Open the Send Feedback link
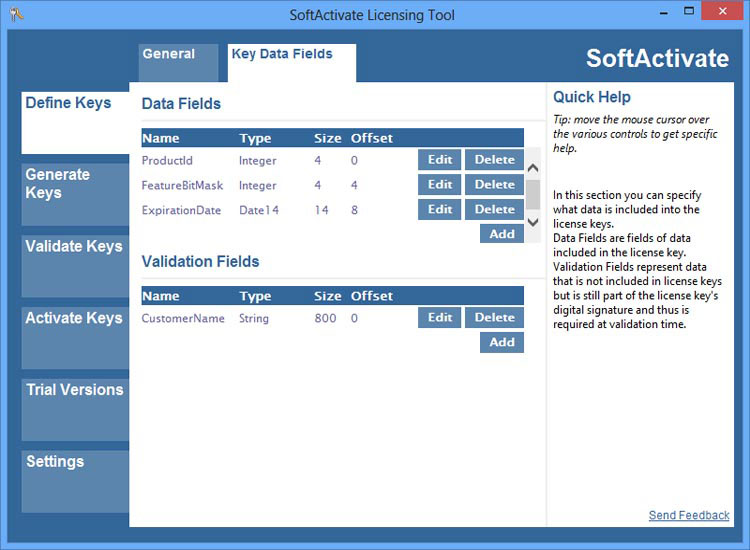The height and width of the screenshot is (550, 750). [x=689, y=515]
